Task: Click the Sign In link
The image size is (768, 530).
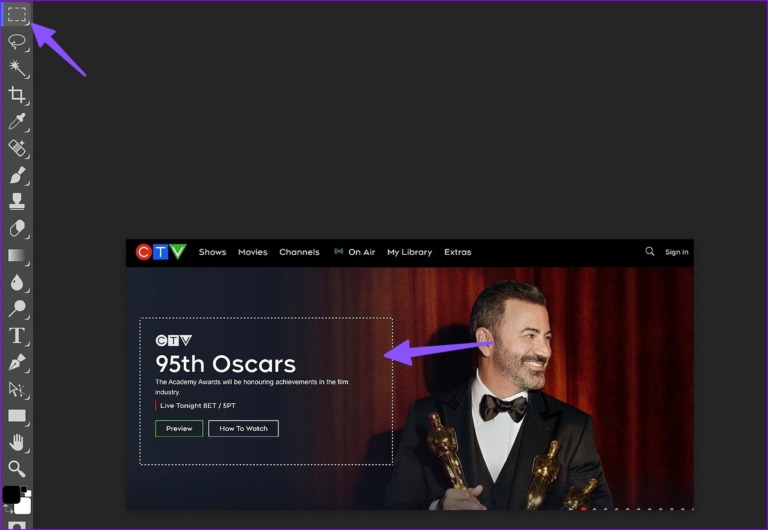Action: (x=676, y=252)
